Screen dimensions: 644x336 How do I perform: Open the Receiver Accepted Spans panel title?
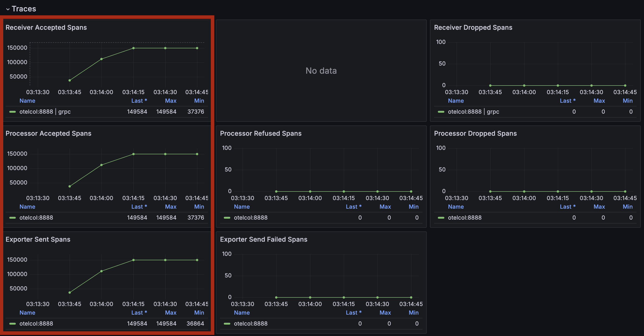coord(46,27)
